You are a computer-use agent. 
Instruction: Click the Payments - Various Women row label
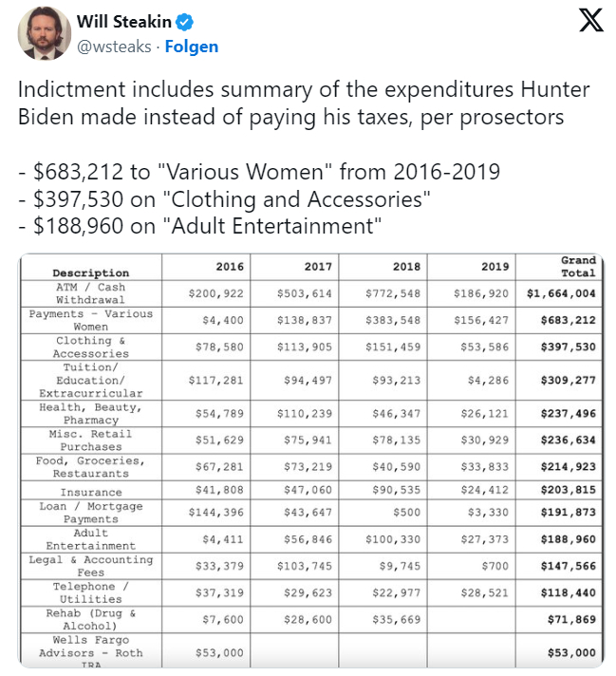tap(90, 320)
